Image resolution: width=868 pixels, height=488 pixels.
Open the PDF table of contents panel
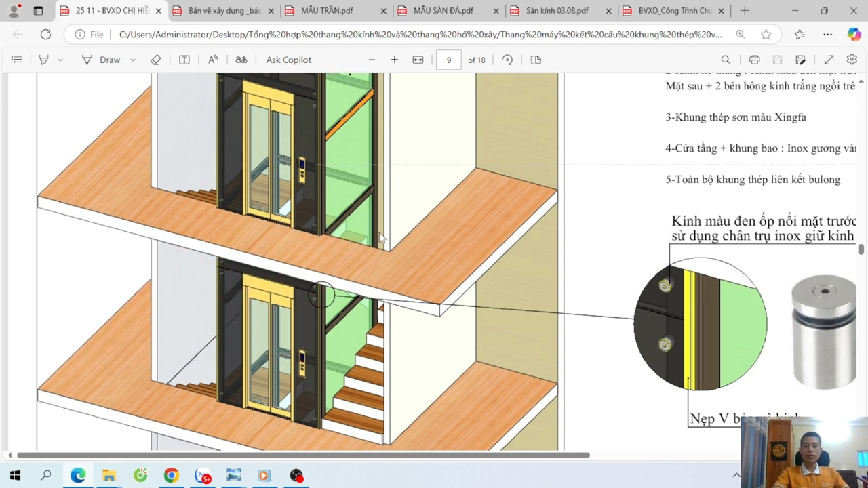[x=16, y=60]
